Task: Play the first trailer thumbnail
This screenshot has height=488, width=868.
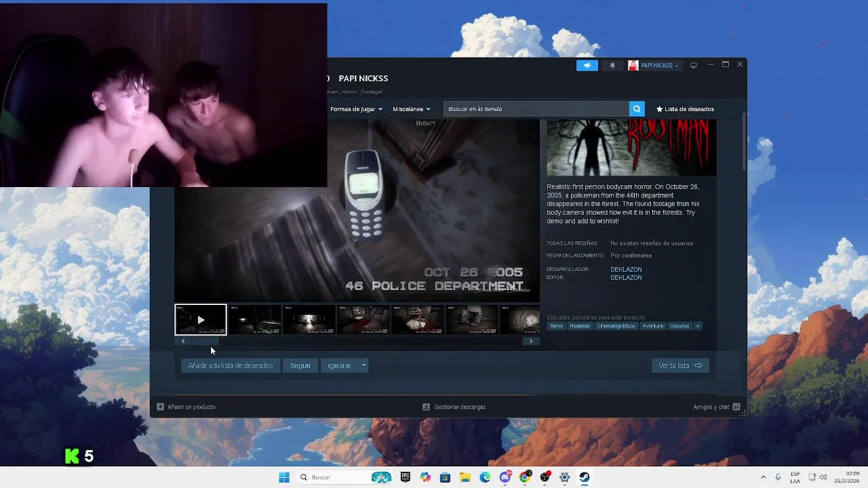Action: coord(201,319)
